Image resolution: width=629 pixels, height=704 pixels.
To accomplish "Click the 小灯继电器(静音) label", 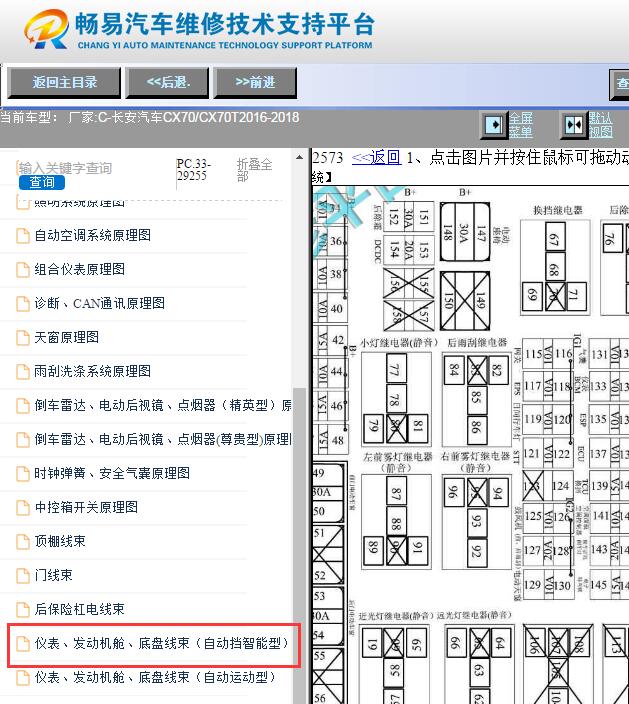I will (399, 343).
